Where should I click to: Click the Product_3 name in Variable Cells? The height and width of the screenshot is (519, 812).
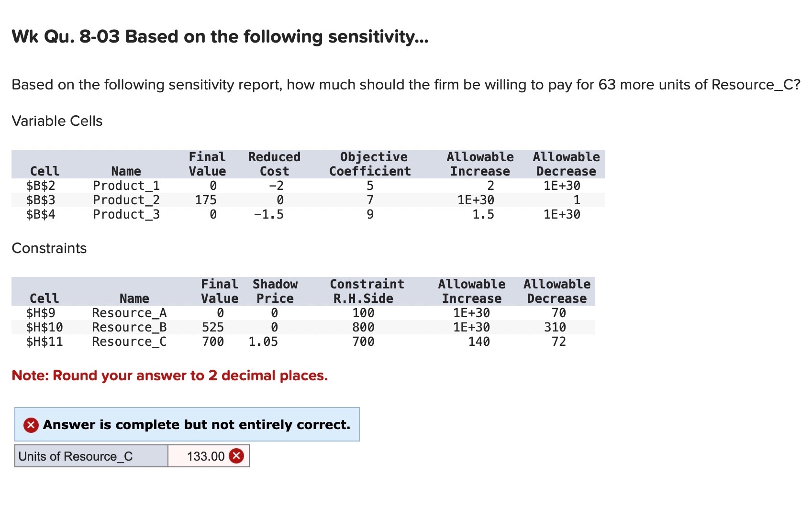pos(125,214)
